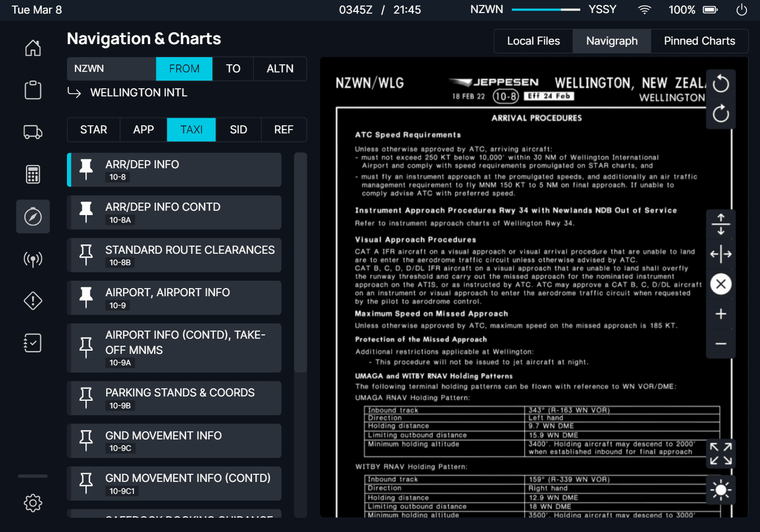The width and height of the screenshot is (760, 532).
Task: Select the compass Navigation icon in the sidebar
Action: [x=33, y=216]
